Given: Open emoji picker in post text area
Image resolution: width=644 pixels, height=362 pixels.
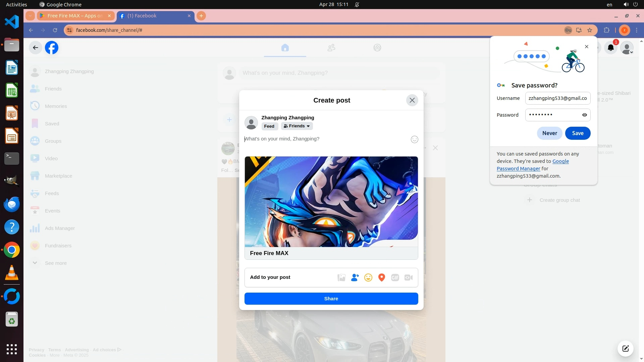Looking at the screenshot, I should pyautogui.click(x=414, y=139).
